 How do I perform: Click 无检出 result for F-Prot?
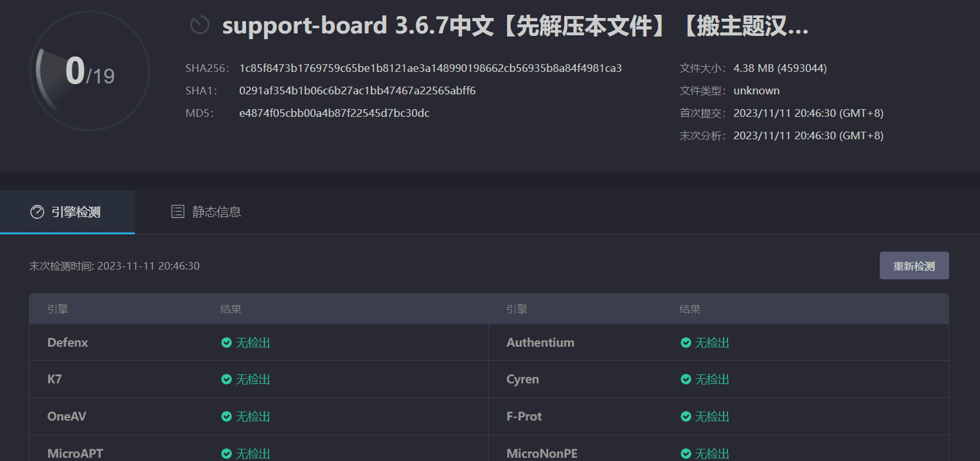coord(712,417)
